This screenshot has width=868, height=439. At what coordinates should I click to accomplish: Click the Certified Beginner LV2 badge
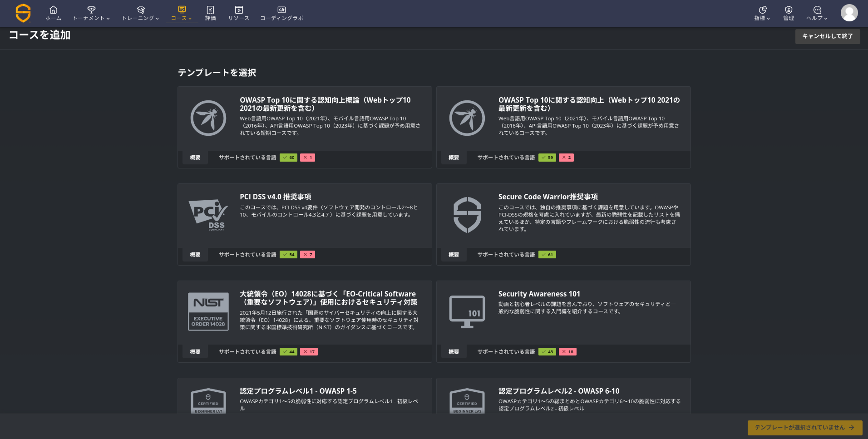[467, 400]
